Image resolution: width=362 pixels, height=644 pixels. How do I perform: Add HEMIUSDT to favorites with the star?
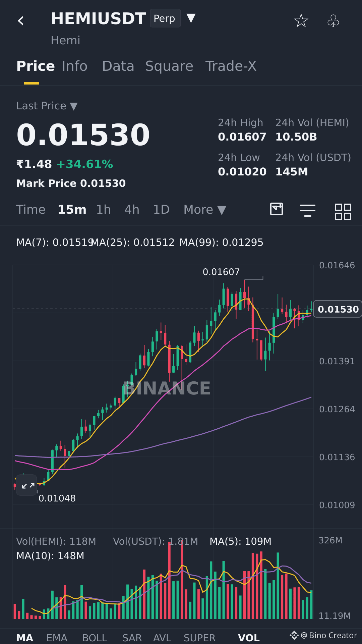click(x=301, y=21)
